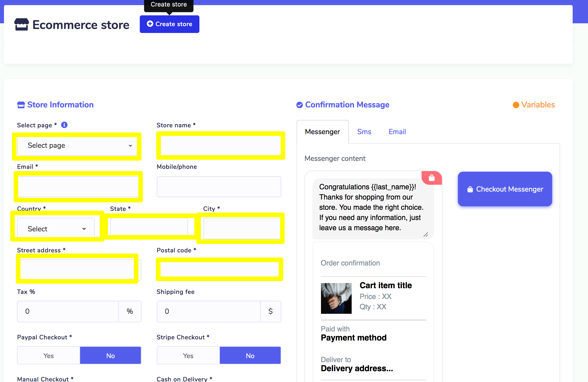Set Paypal Checkout to Yes
588x382 pixels.
(49, 356)
